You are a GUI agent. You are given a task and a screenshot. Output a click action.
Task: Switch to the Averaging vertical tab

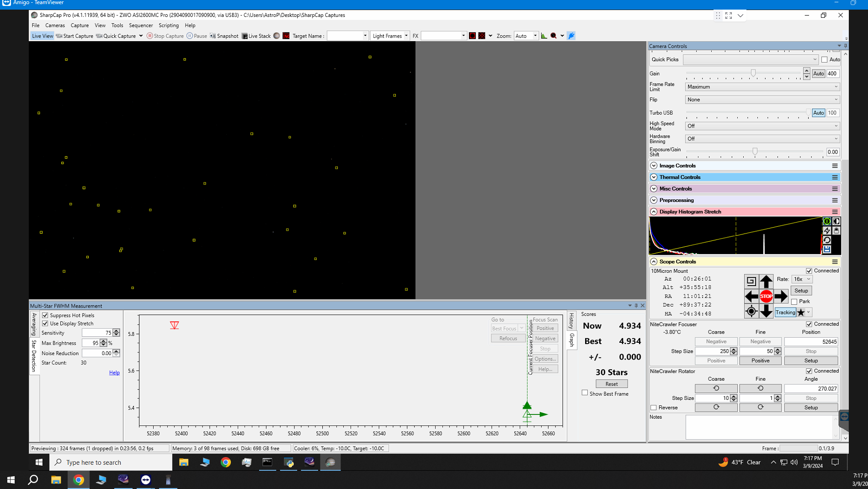tap(34, 324)
